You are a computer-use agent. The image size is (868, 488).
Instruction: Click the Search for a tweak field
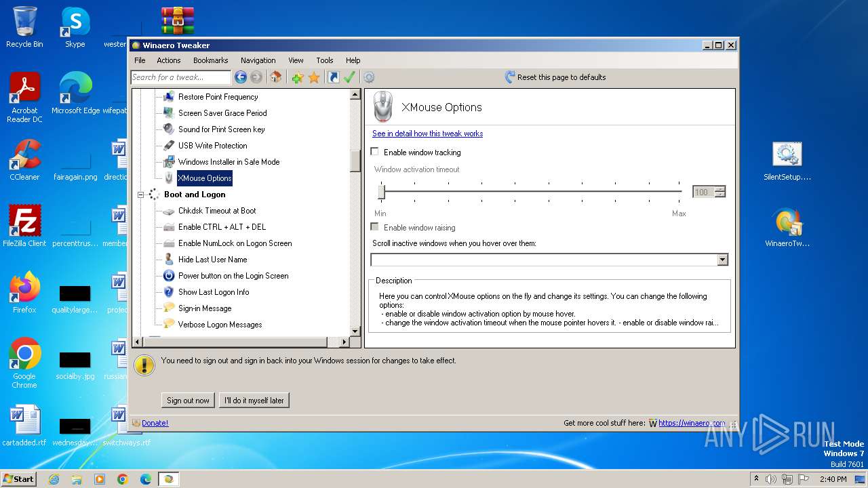click(x=181, y=77)
